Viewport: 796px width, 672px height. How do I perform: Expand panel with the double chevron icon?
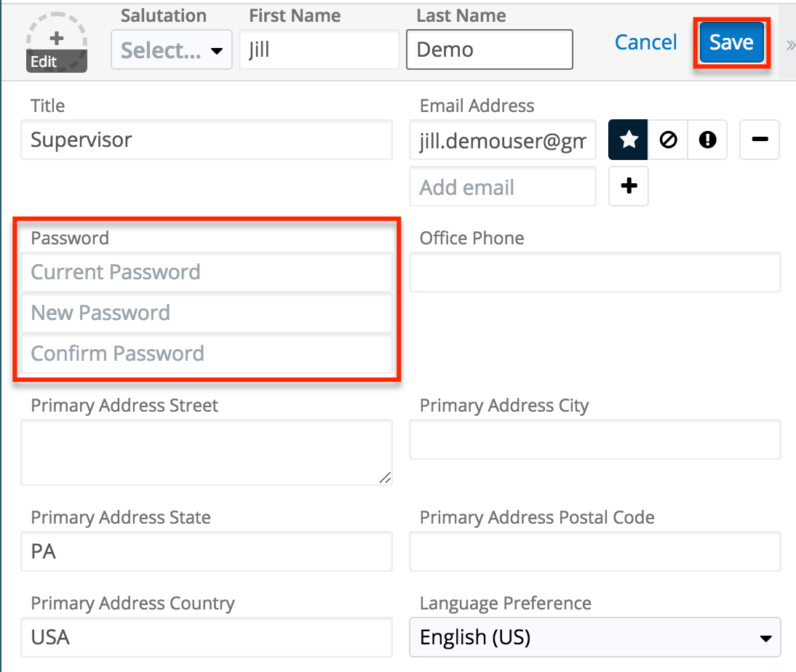(790, 45)
